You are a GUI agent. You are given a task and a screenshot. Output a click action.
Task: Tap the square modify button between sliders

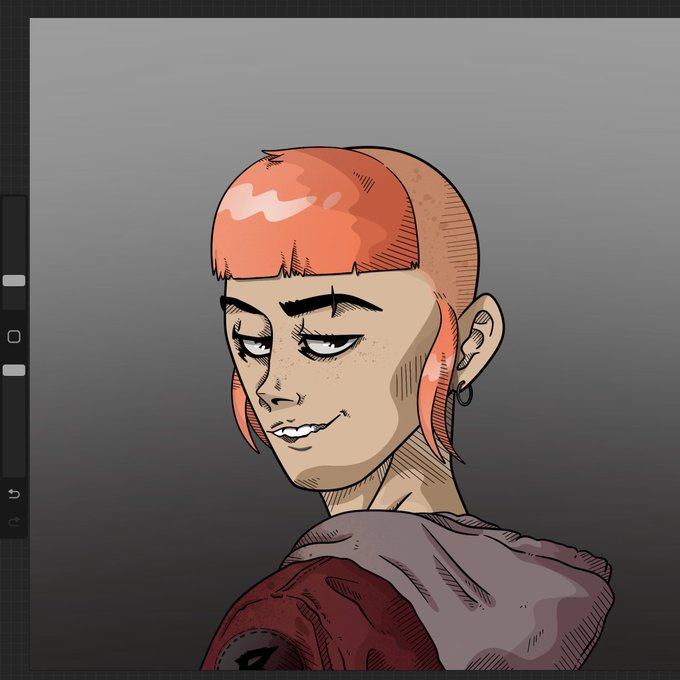coord(14,337)
